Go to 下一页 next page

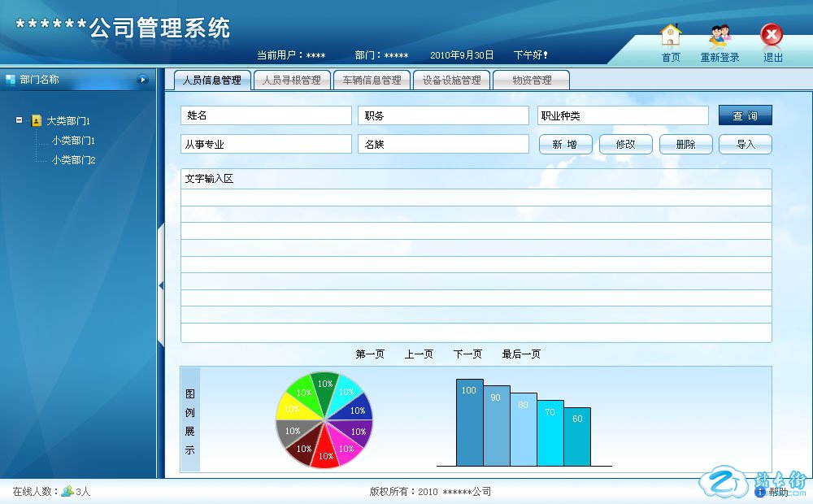point(467,354)
